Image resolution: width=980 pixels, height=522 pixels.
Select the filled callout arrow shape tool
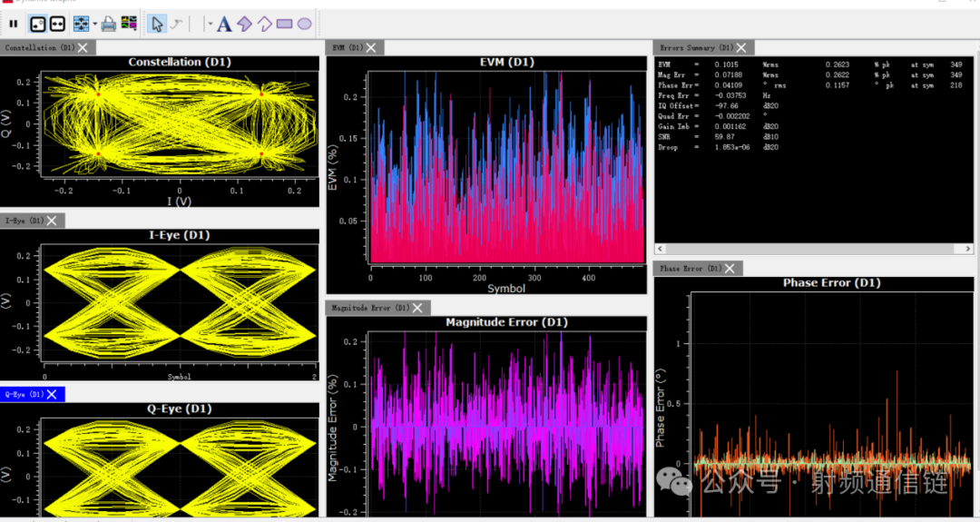point(244,24)
